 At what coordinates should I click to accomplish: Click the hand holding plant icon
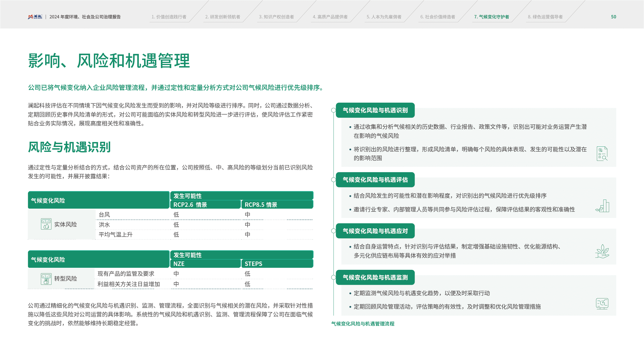pyautogui.click(x=602, y=251)
